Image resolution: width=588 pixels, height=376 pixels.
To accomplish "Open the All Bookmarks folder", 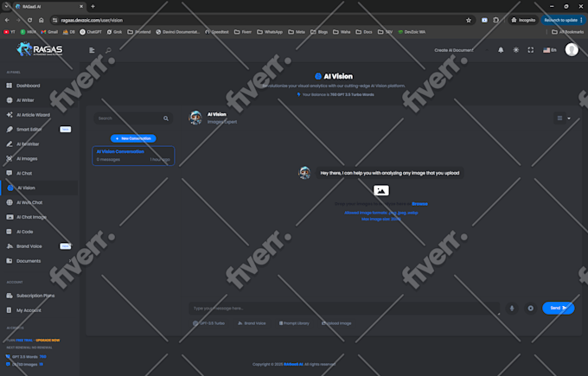I will (x=567, y=32).
